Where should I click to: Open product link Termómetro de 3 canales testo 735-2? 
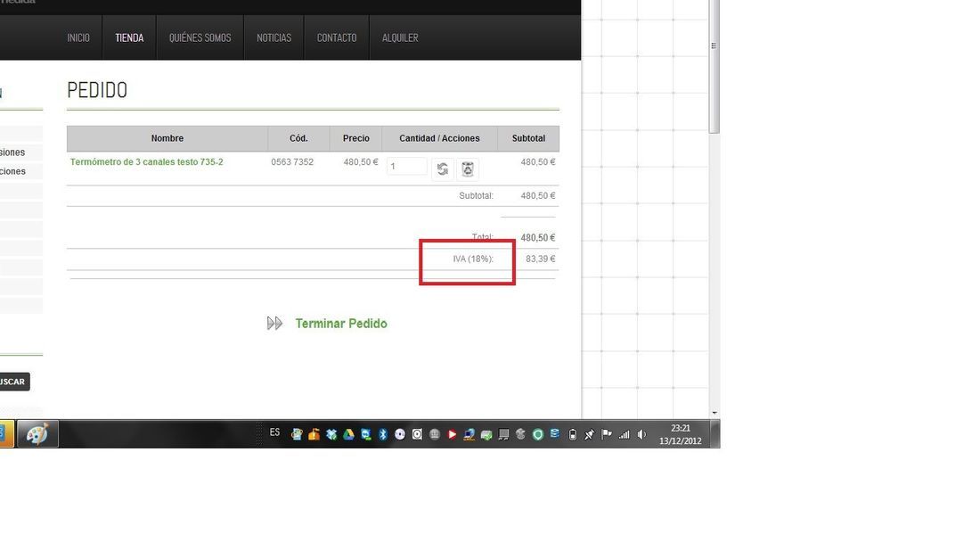pyautogui.click(x=146, y=161)
